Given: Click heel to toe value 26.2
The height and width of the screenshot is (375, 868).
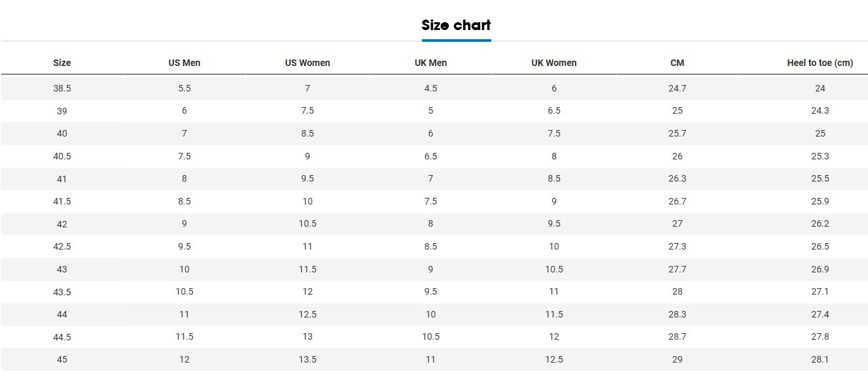Looking at the screenshot, I should coord(820,223).
